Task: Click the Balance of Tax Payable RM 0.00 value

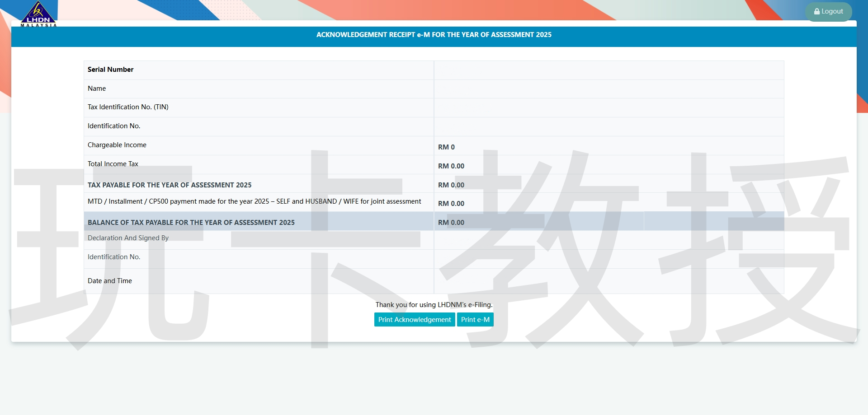Action: click(x=451, y=223)
